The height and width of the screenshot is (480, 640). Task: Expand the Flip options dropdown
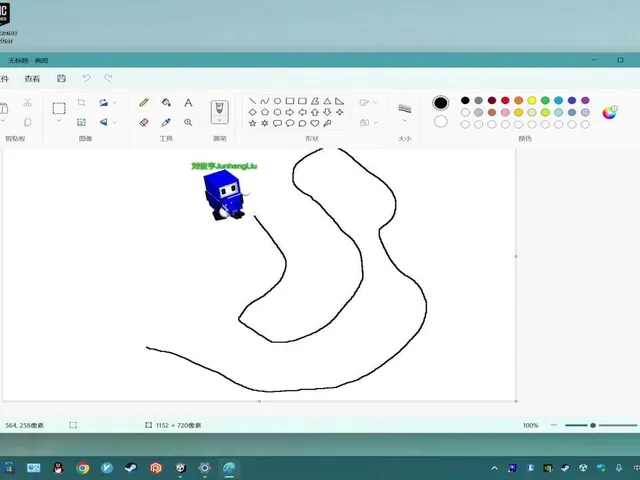tap(115, 122)
